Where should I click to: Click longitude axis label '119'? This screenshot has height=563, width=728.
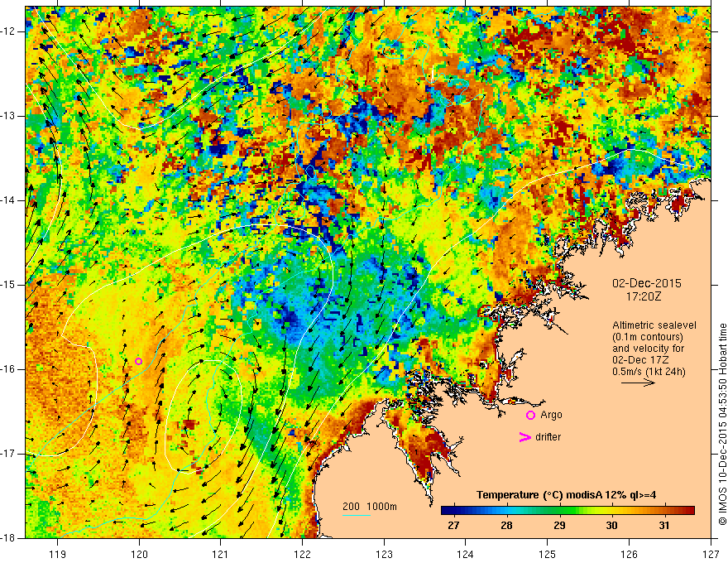[58, 554]
